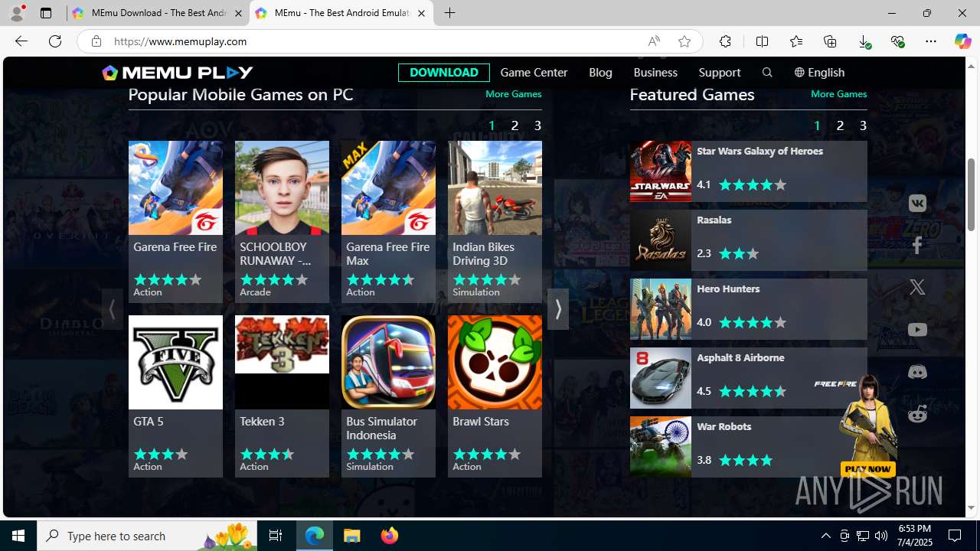This screenshot has width=980, height=551.
Task: Show hidden system tray icons
Action: click(x=825, y=536)
